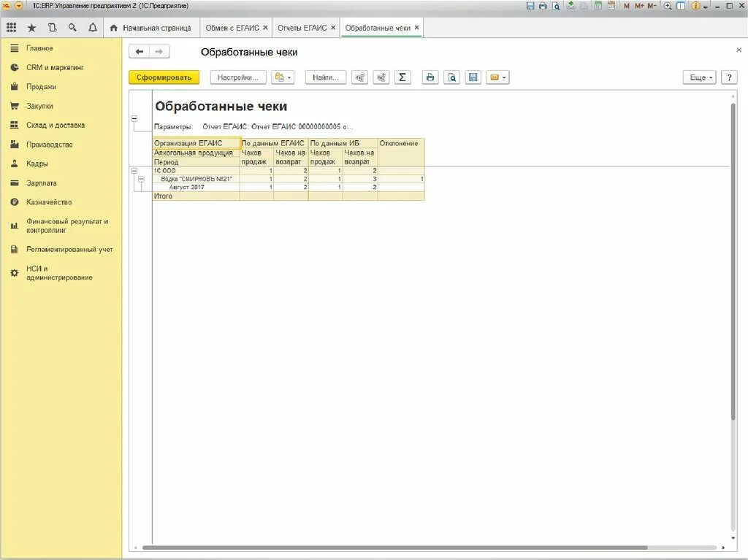Open the Calendar icon in title bar
The width and height of the screenshot is (748, 560).
click(611, 6)
